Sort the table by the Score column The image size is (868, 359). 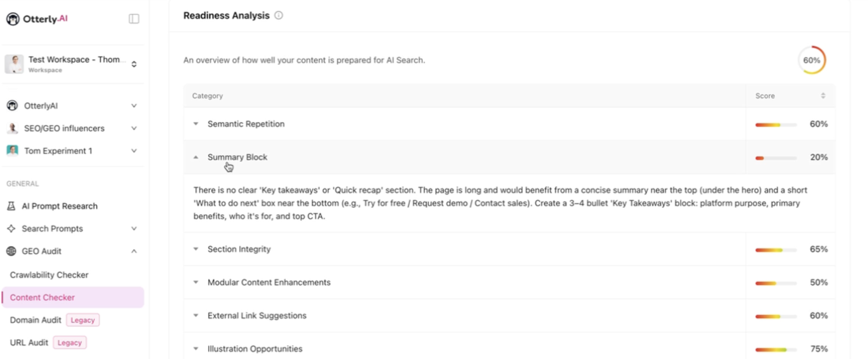[823, 96]
